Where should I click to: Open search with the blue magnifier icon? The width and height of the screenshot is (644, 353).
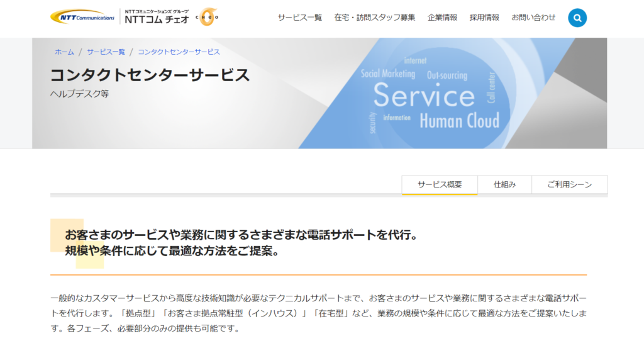[577, 18]
